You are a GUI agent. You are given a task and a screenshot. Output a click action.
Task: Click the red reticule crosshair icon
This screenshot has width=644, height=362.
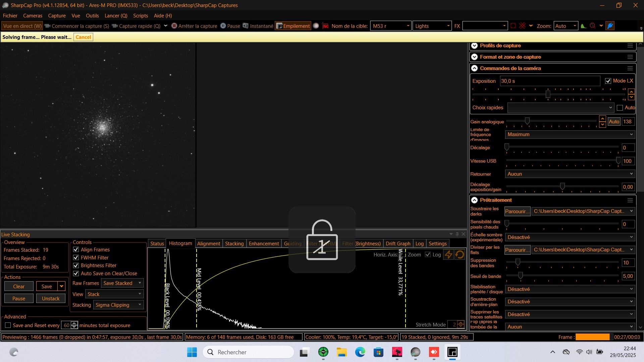(522, 26)
